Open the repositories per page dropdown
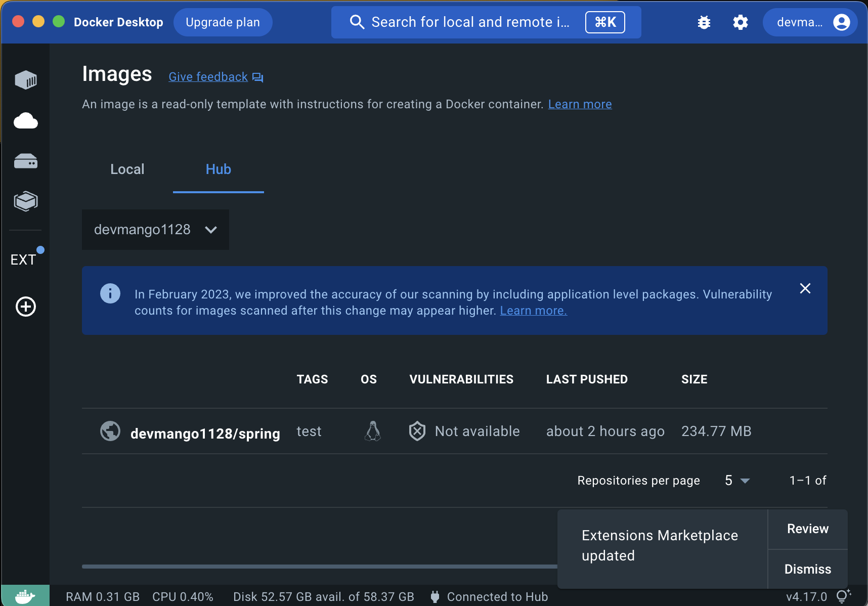The width and height of the screenshot is (868, 606). tap(737, 481)
